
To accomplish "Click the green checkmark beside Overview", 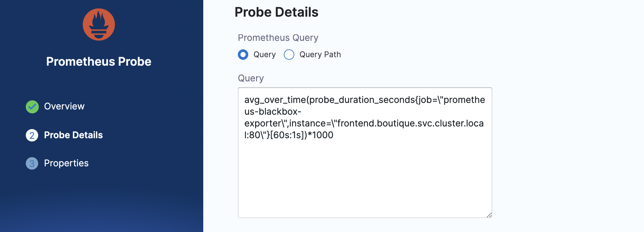I will pos(32,107).
